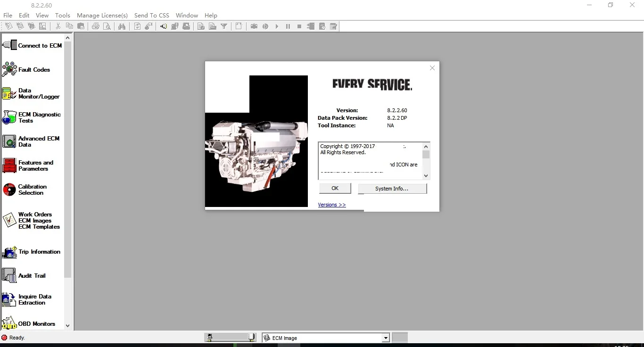Click the Pause toolbar button

point(288,26)
